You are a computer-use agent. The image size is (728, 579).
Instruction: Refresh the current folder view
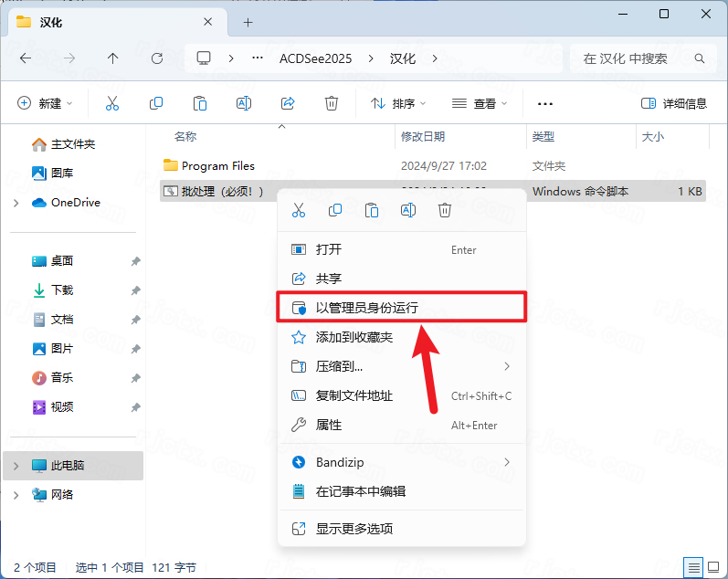[157, 58]
